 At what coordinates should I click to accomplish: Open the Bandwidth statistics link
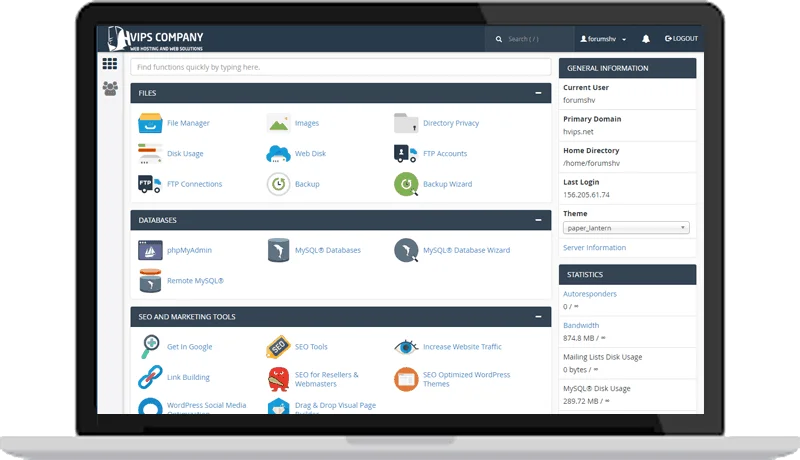(581, 325)
